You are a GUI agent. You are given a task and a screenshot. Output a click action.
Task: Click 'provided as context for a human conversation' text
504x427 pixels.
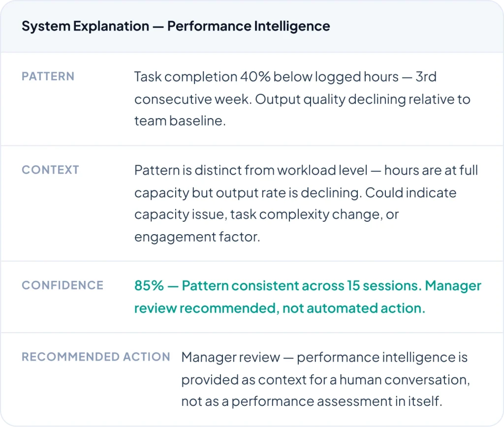(x=324, y=379)
